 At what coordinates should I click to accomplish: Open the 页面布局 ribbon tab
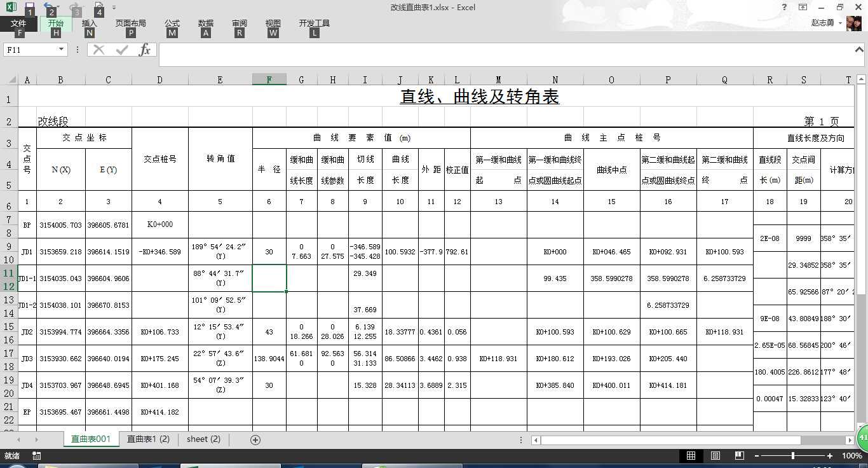[x=130, y=24]
